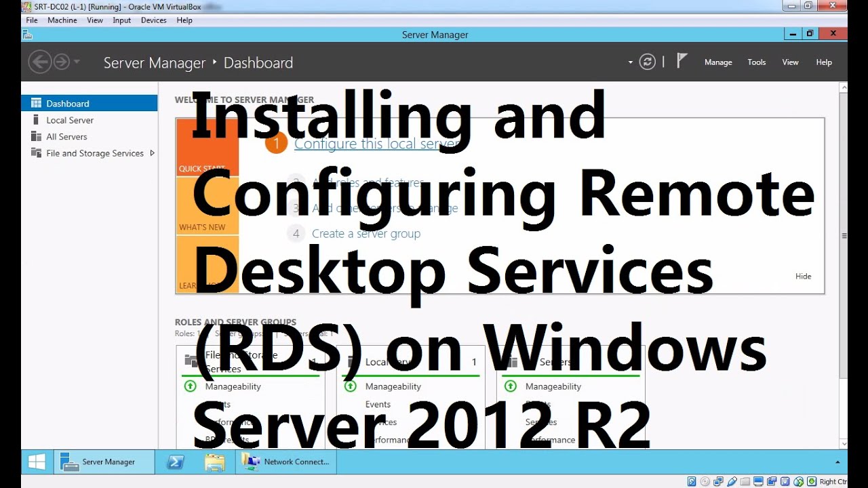Click the dashboard vertical scrollbar thumb
This screenshot has width=868, height=488.
pyautogui.click(x=844, y=236)
